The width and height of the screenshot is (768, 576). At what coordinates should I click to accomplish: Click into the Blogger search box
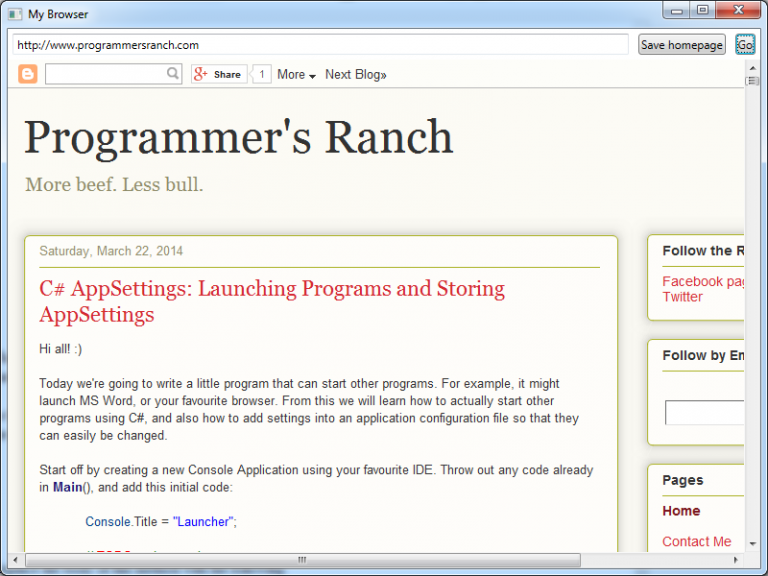point(105,74)
